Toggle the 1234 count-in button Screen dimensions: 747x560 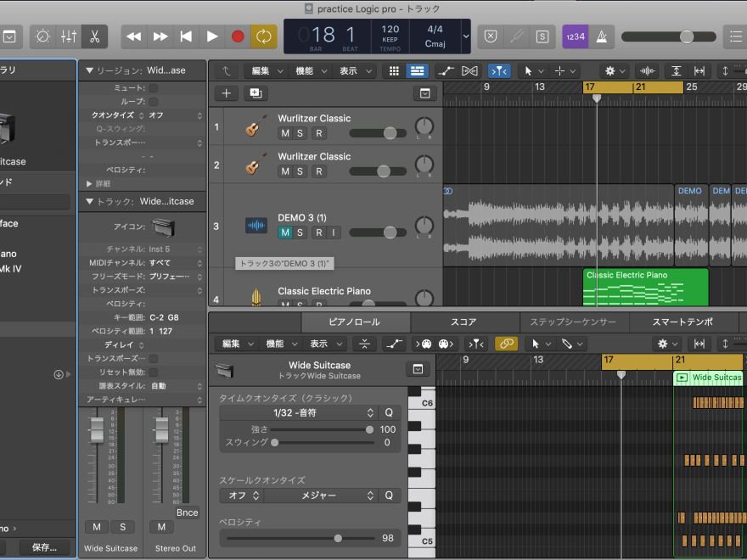576,36
